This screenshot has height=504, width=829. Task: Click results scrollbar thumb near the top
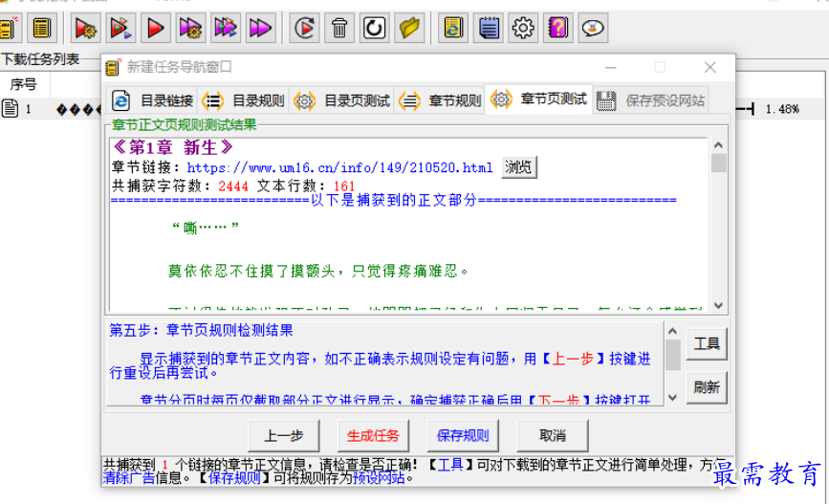point(718,163)
